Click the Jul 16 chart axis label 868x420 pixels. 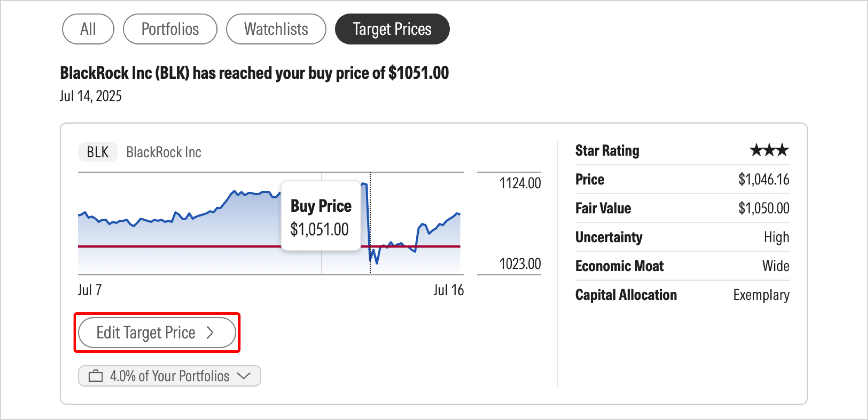coord(448,290)
